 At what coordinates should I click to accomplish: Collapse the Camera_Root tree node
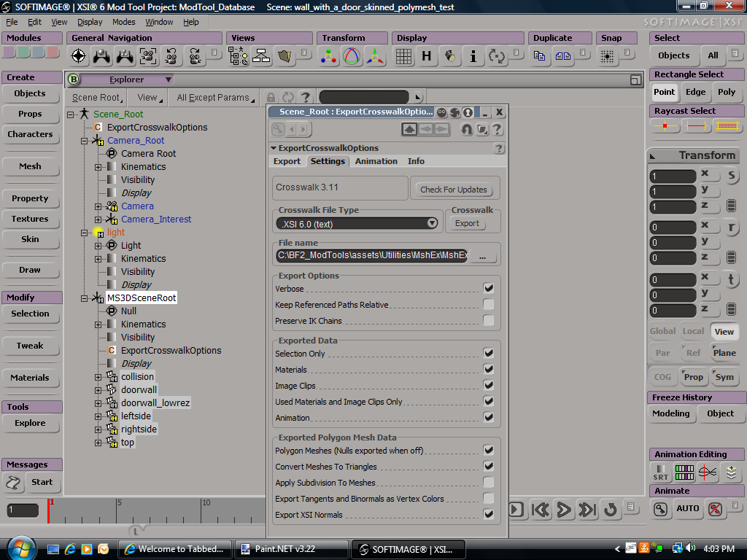[84, 141]
